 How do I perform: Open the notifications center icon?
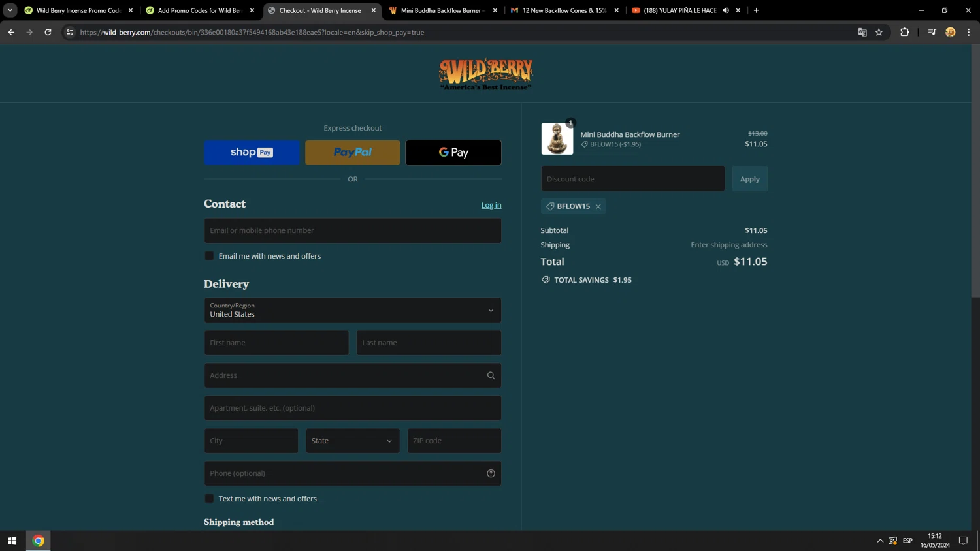pos(963,541)
